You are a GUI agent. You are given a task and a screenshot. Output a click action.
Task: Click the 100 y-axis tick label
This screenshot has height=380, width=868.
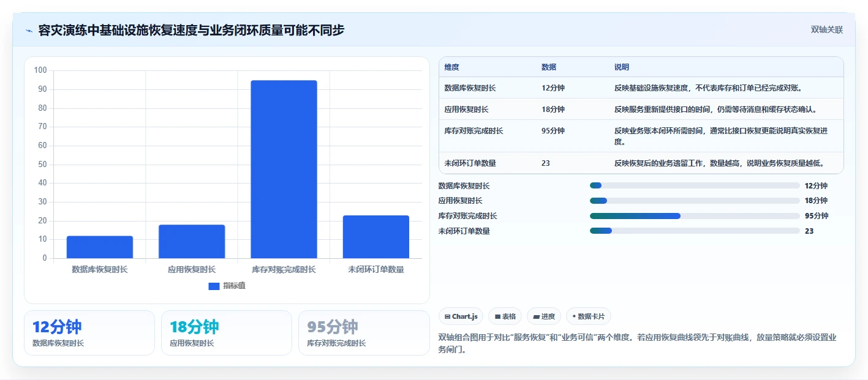[40, 70]
